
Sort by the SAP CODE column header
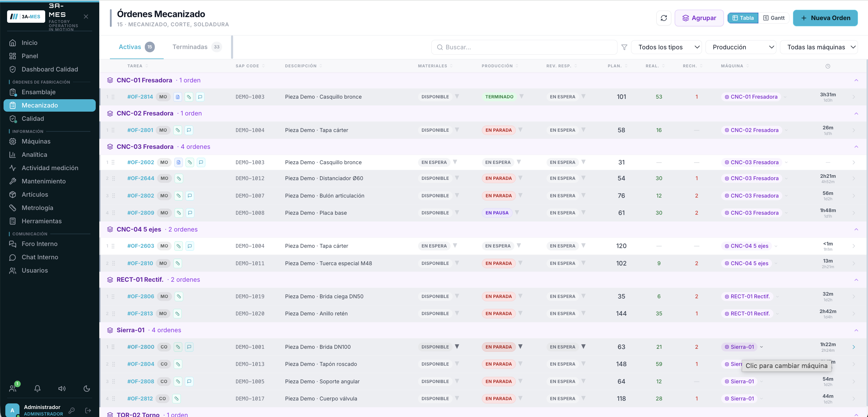pyautogui.click(x=250, y=66)
